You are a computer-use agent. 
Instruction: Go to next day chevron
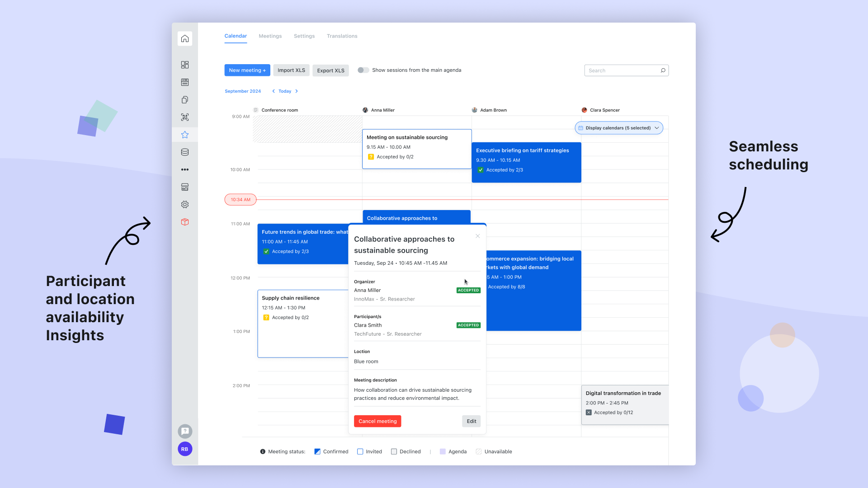[297, 91]
